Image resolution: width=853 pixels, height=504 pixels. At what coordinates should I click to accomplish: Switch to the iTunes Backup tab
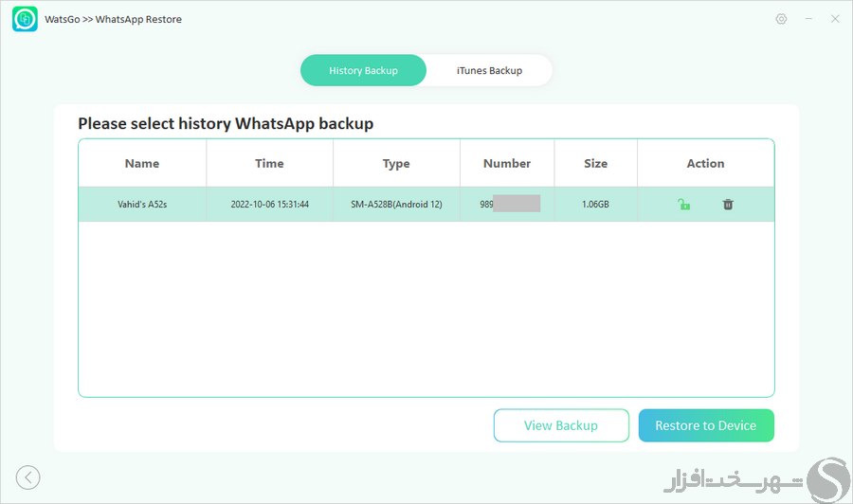489,70
